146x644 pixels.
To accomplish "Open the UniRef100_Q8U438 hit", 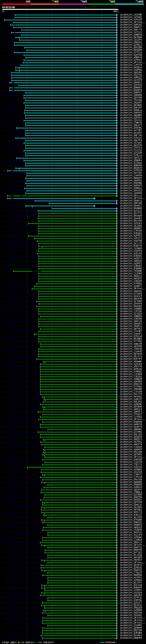I will (131, 299).
